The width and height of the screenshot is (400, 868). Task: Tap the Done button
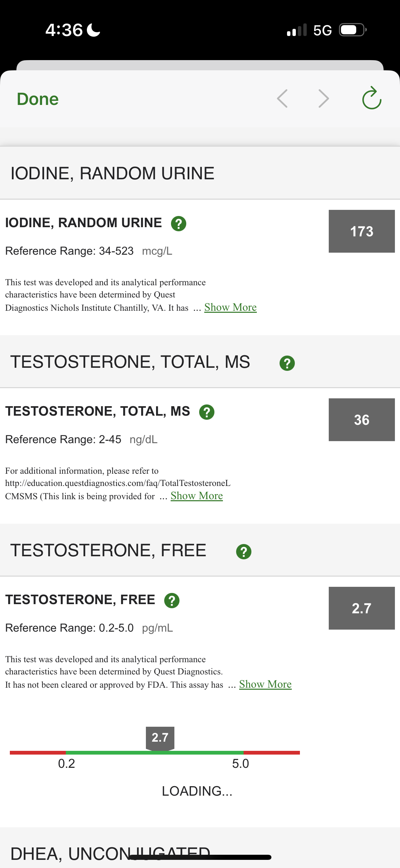click(38, 99)
